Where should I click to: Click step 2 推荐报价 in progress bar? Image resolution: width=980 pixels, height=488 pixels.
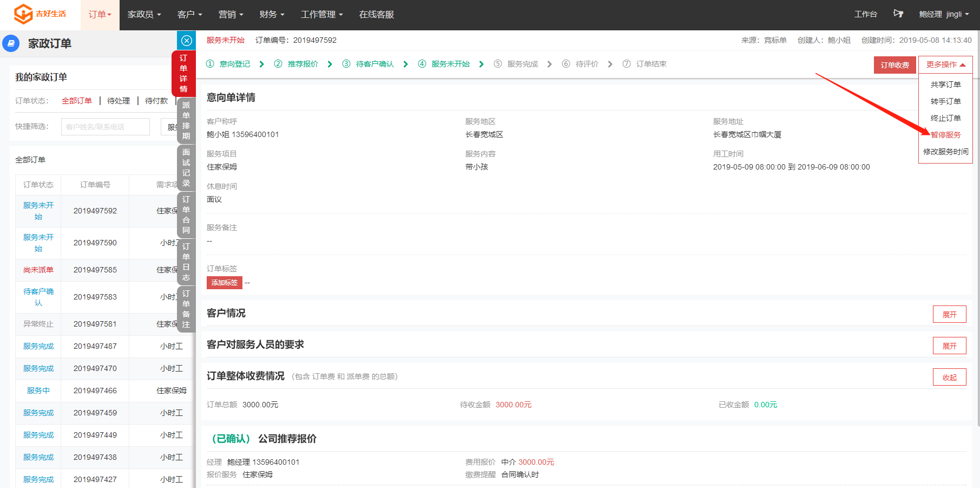coord(297,64)
